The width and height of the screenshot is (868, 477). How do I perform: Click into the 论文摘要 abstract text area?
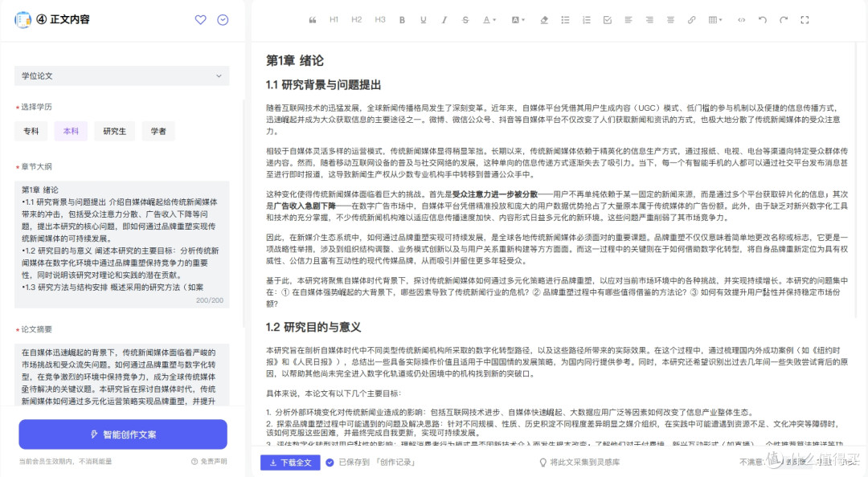[122, 375]
